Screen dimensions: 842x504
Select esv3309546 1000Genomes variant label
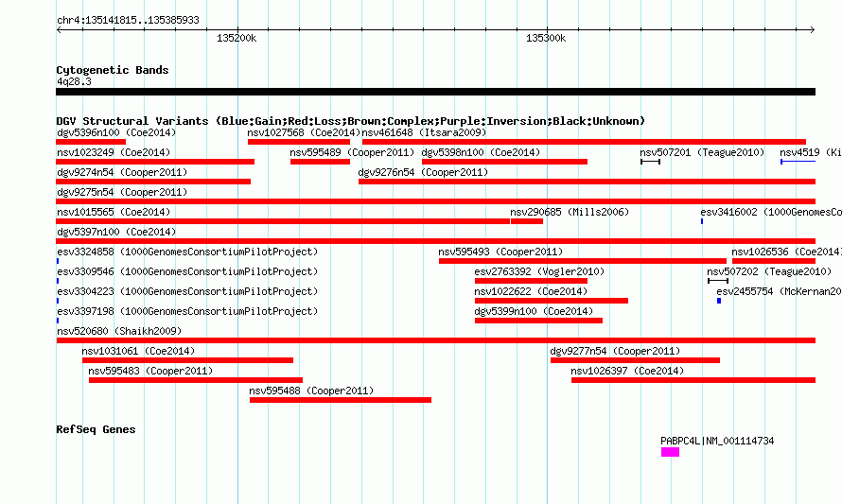click(x=187, y=271)
